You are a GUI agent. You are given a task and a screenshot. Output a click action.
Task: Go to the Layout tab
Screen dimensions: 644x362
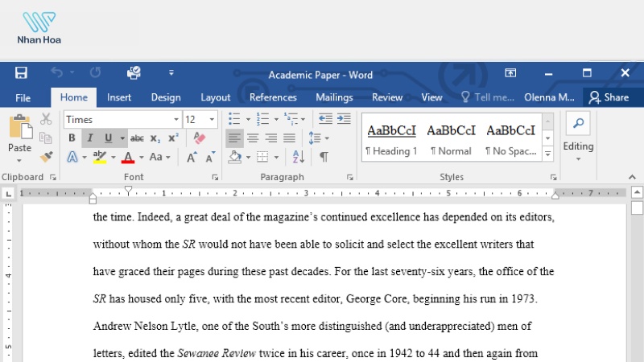215,97
